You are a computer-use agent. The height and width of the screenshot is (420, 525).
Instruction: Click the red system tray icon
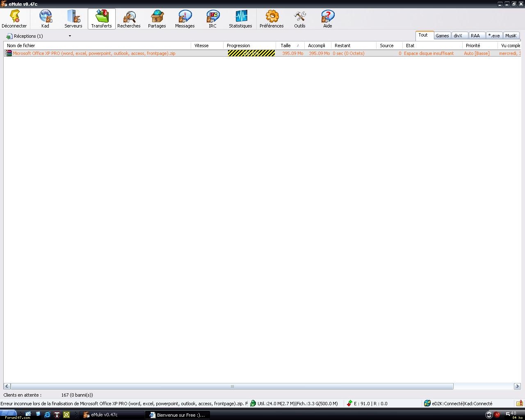coord(497,415)
